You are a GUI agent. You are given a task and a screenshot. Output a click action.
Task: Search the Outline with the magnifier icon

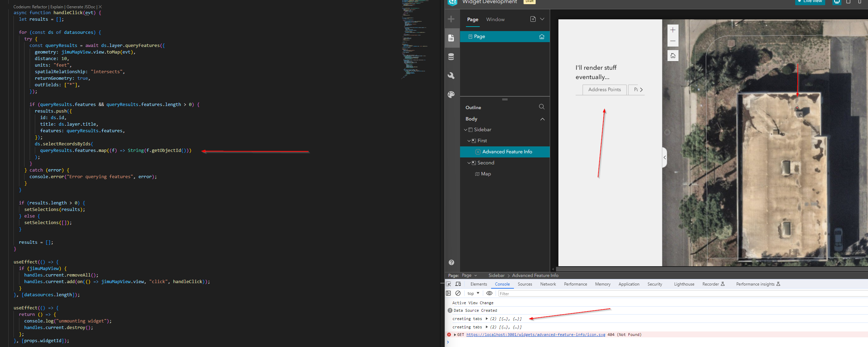tap(542, 107)
